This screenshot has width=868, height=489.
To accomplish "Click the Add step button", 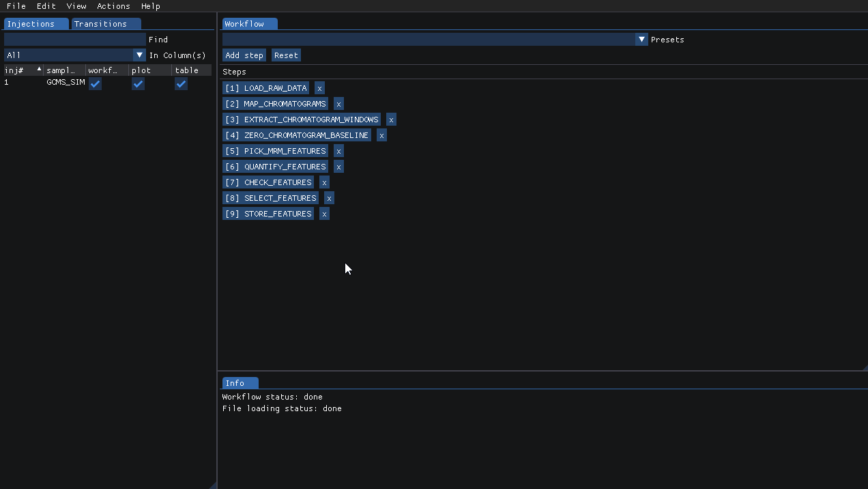I will (244, 55).
